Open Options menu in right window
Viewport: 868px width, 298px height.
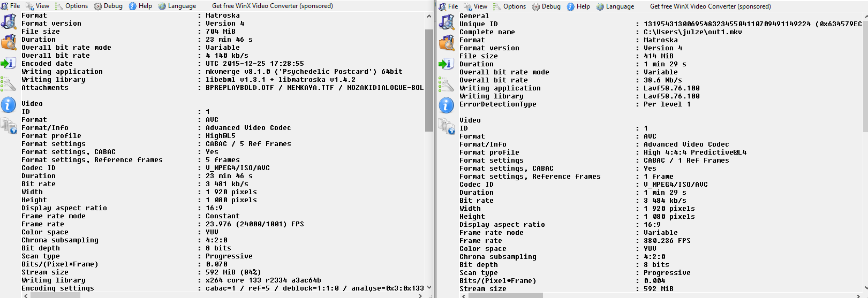click(509, 6)
